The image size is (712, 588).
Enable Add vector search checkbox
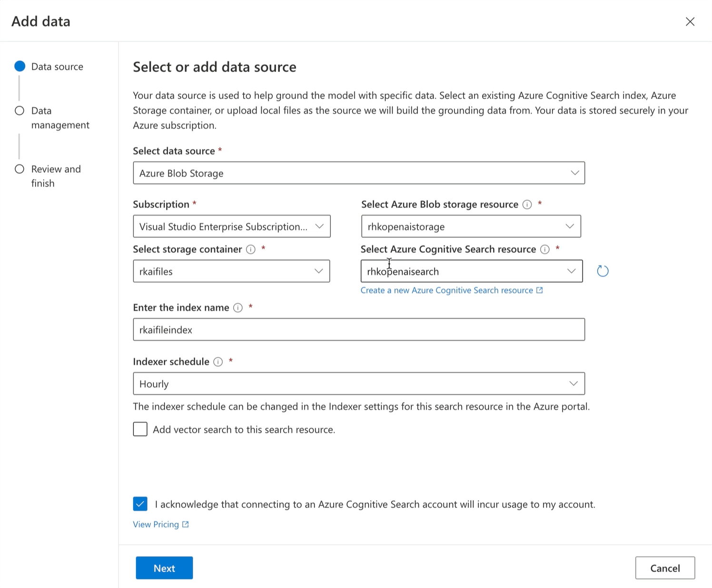[140, 429]
